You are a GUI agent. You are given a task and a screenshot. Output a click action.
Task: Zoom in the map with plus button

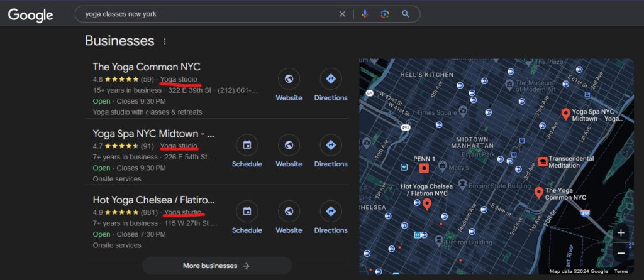coord(621,233)
